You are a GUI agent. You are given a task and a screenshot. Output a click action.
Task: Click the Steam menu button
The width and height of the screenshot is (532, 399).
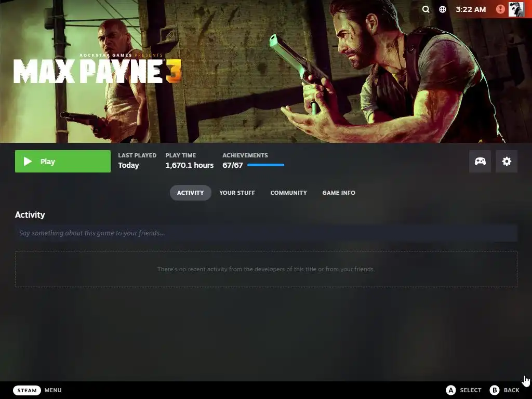(27, 390)
